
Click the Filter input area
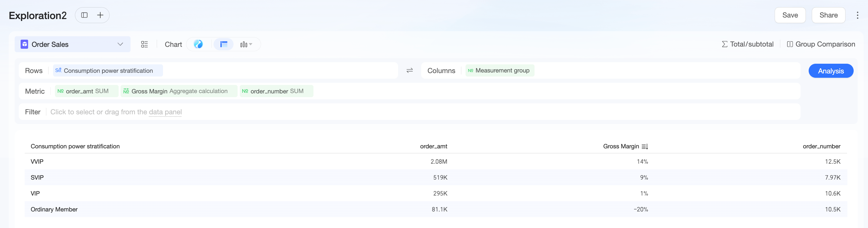(409, 112)
